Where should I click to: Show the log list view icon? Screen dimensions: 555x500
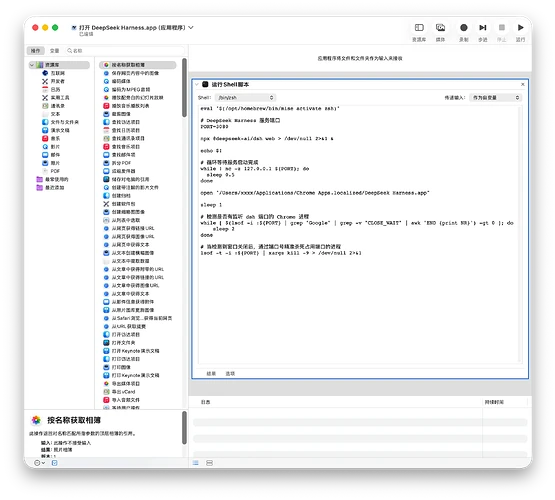(195, 463)
